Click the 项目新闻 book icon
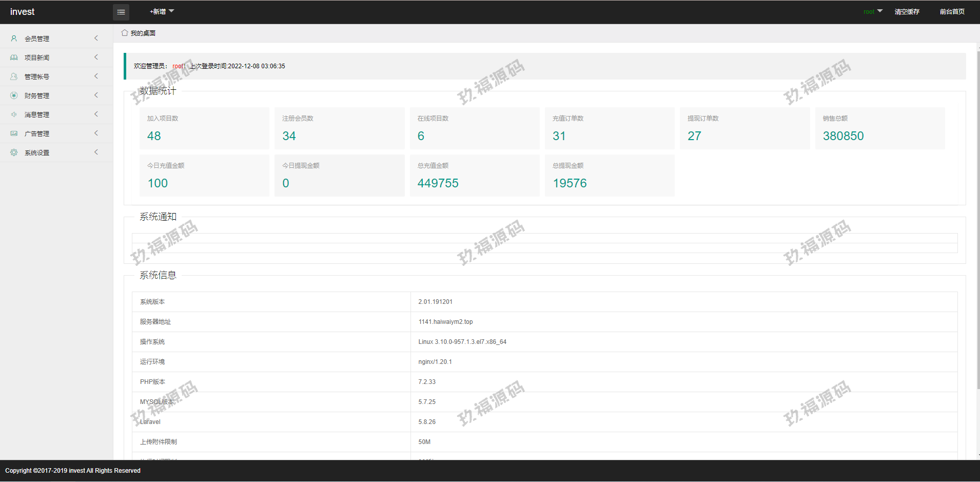Screen dimensions: 980x482 pyautogui.click(x=14, y=57)
